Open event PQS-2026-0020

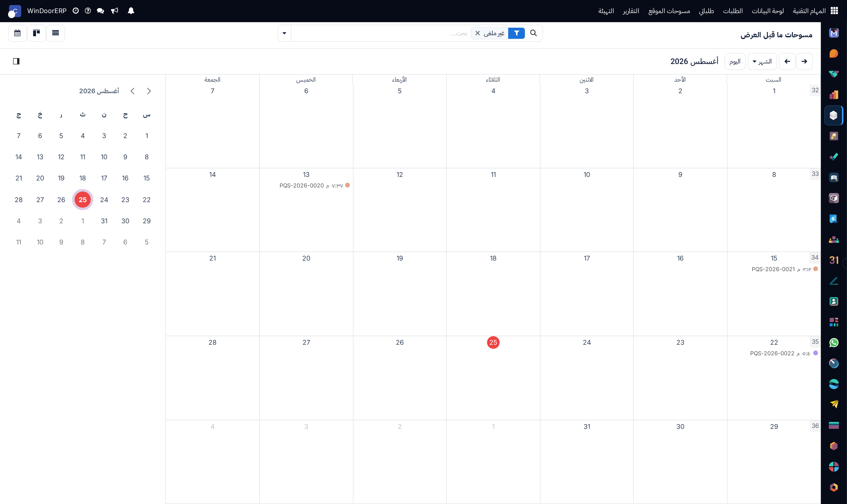[315, 185]
